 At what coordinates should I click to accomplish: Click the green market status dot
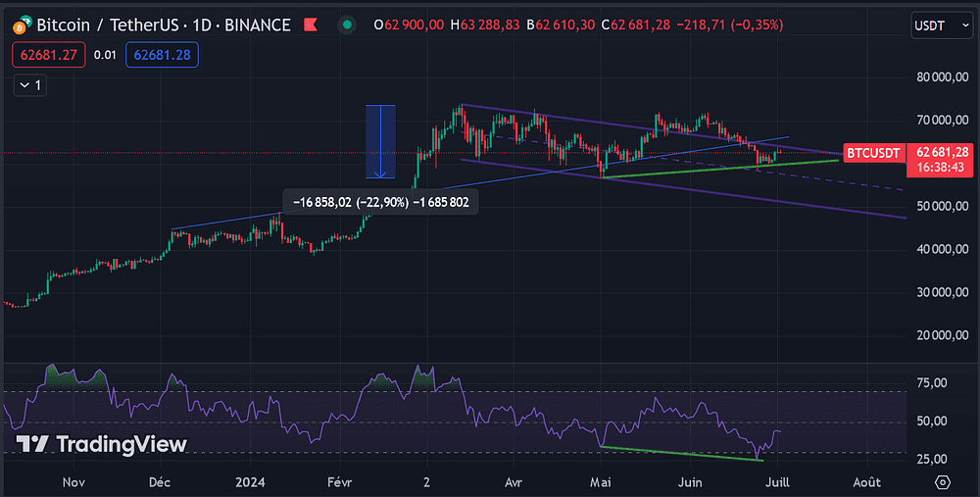click(x=347, y=25)
